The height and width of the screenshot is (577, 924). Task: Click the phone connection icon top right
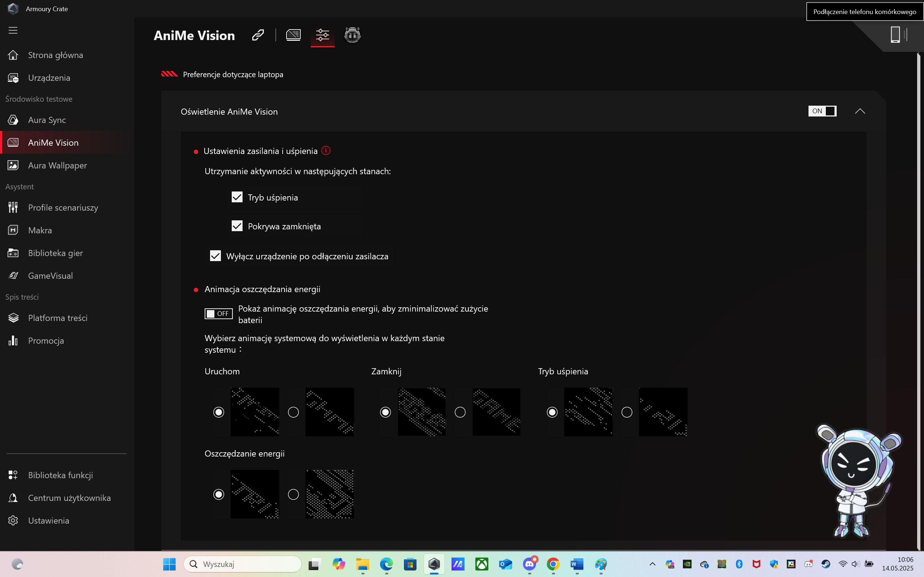pyautogui.click(x=895, y=34)
